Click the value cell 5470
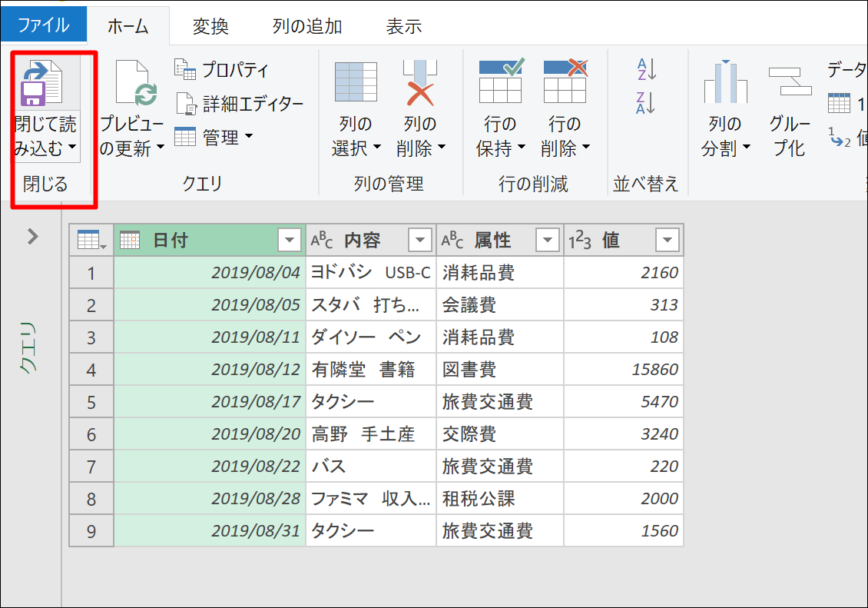 pyautogui.click(x=623, y=401)
